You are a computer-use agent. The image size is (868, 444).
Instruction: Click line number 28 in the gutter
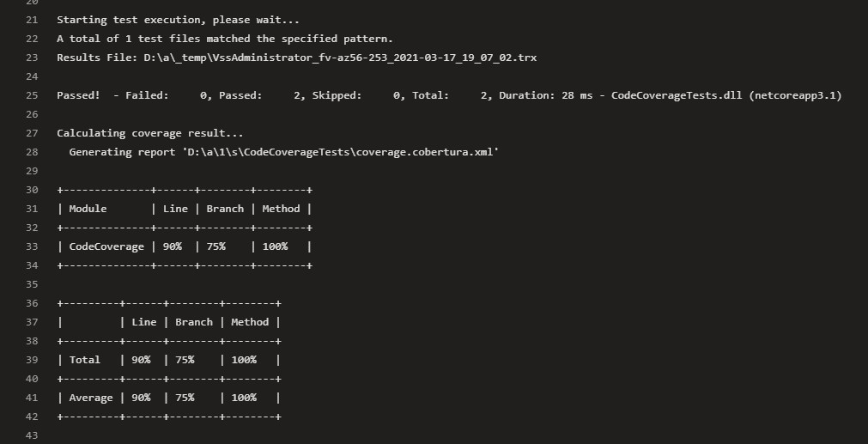click(x=33, y=152)
